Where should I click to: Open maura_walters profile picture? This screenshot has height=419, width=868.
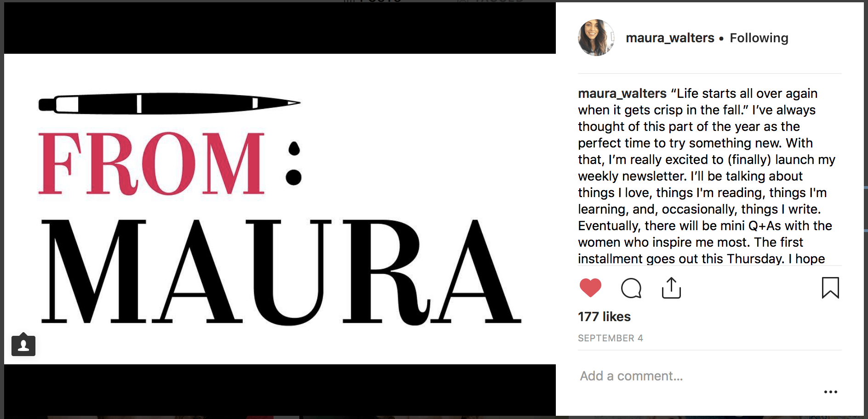point(596,38)
